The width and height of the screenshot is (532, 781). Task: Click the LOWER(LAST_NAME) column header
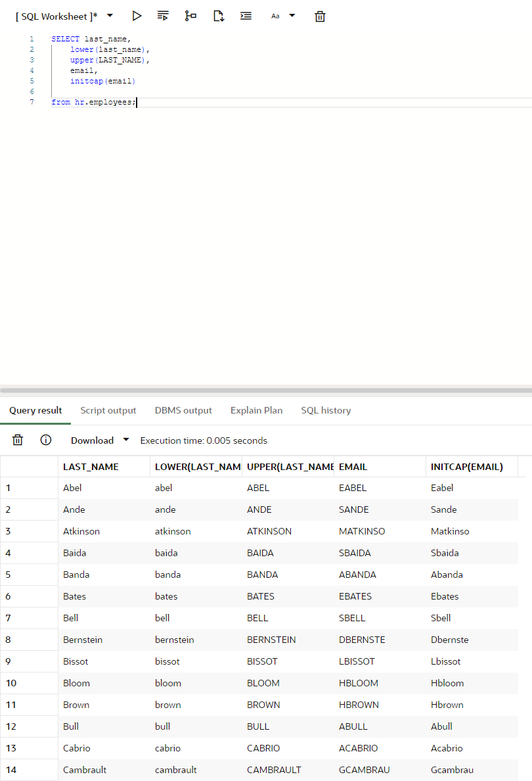[x=196, y=467]
